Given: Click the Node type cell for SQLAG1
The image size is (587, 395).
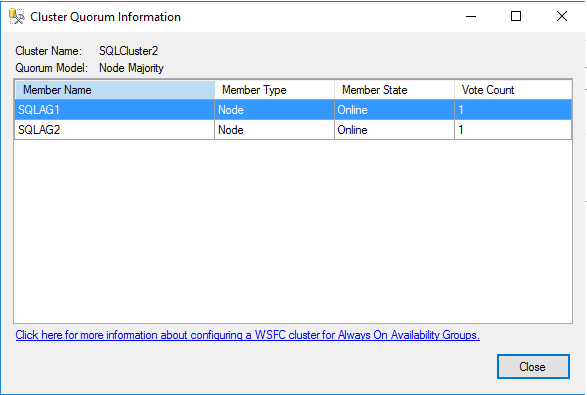Looking at the screenshot, I should point(274,110).
